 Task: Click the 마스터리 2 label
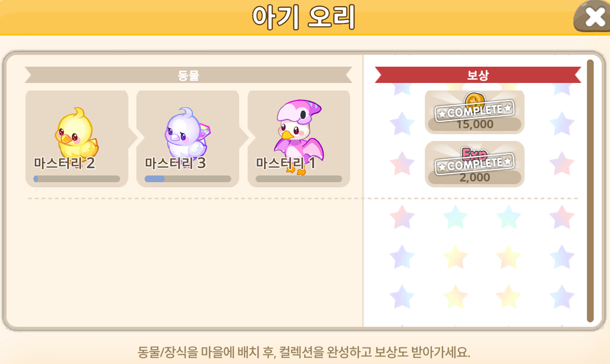point(64,163)
